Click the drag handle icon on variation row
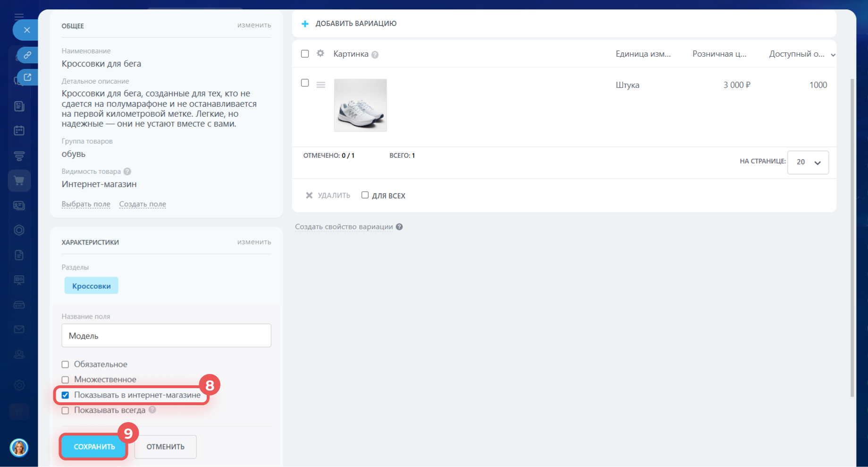 [321, 85]
